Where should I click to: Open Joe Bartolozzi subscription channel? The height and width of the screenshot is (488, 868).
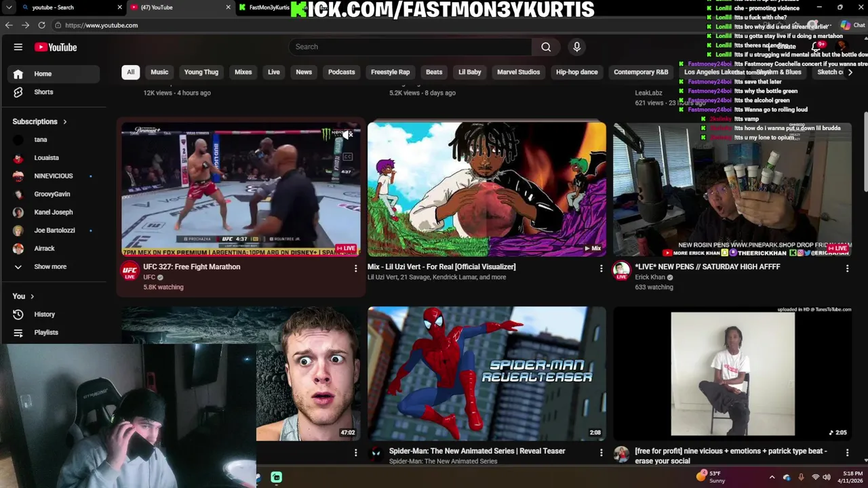[53, 230]
